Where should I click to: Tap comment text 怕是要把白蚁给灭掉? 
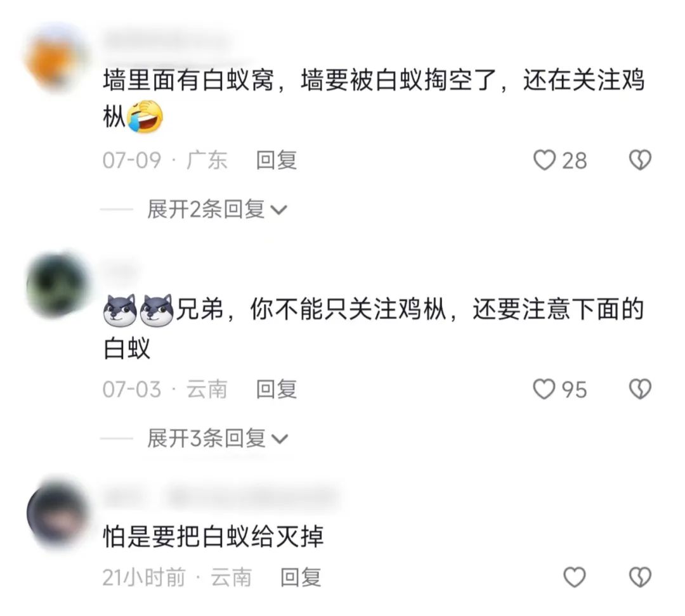coord(213,537)
